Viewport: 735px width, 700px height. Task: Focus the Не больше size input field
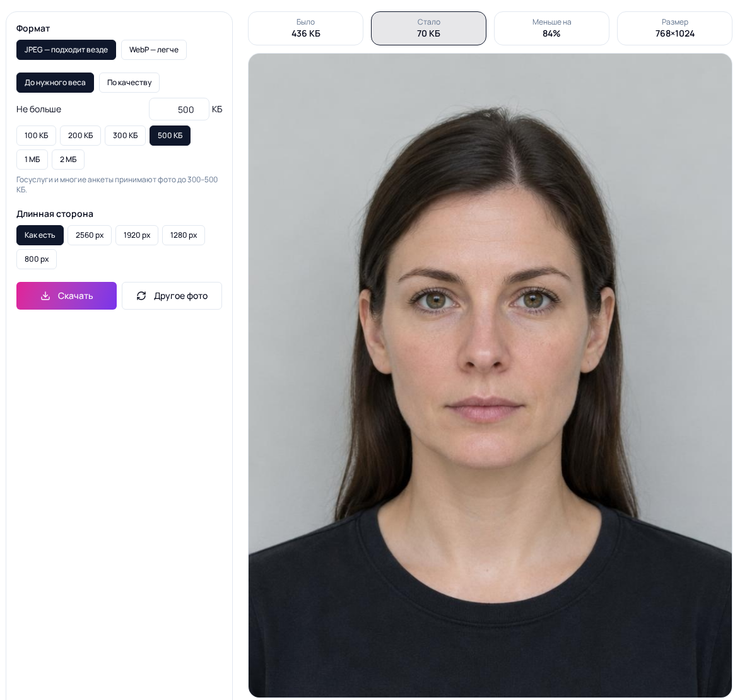tap(179, 109)
